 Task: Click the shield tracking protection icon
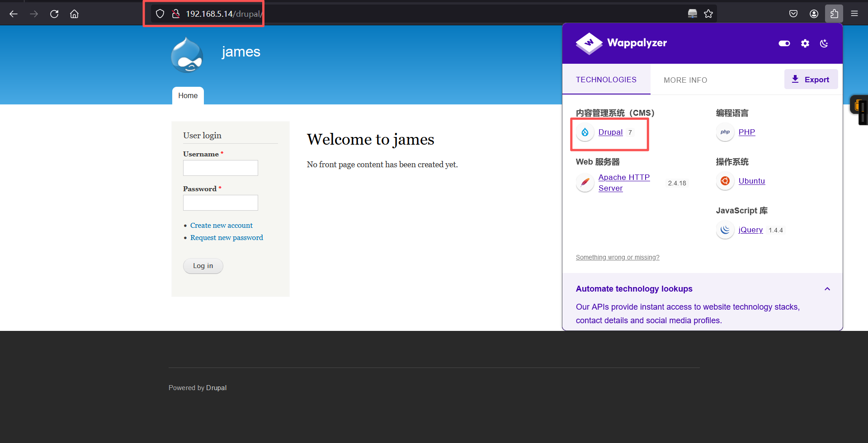click(x=160, y=14)
